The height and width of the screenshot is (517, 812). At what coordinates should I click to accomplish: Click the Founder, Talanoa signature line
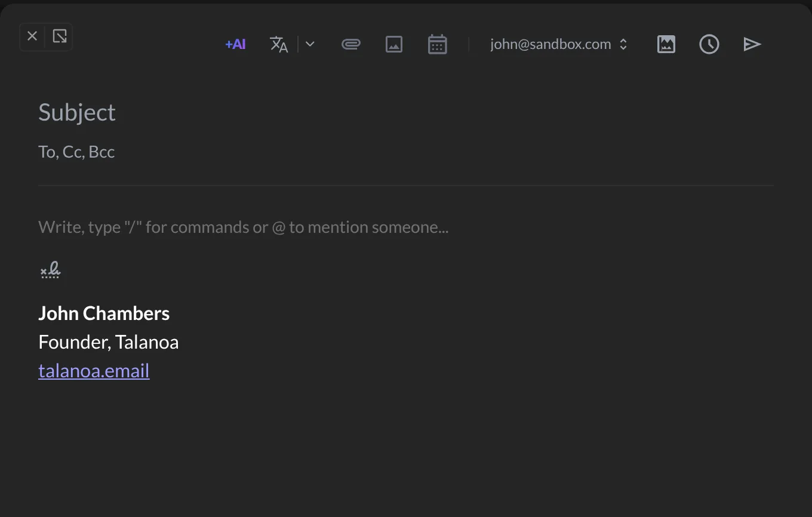pyautogui.click(x=109, y=342)
